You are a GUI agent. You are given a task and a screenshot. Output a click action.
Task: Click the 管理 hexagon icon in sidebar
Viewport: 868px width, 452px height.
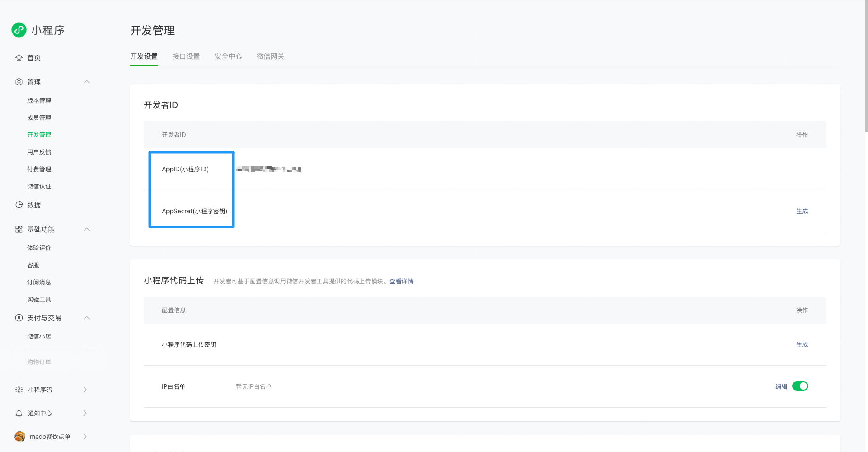click(x=19, y=82)
